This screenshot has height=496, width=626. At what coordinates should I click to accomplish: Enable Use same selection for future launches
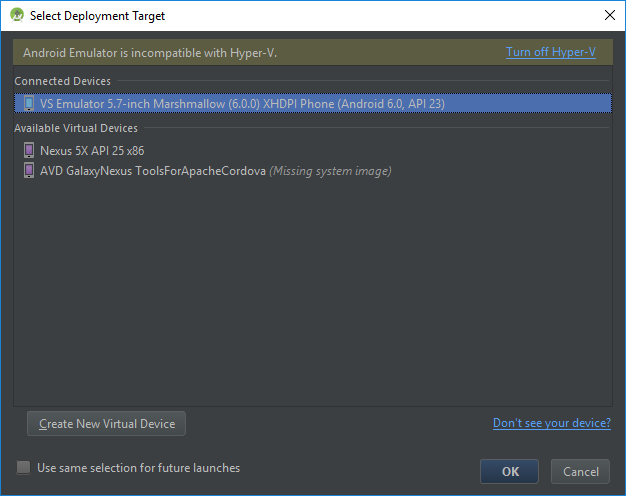(x=23, y=467)
